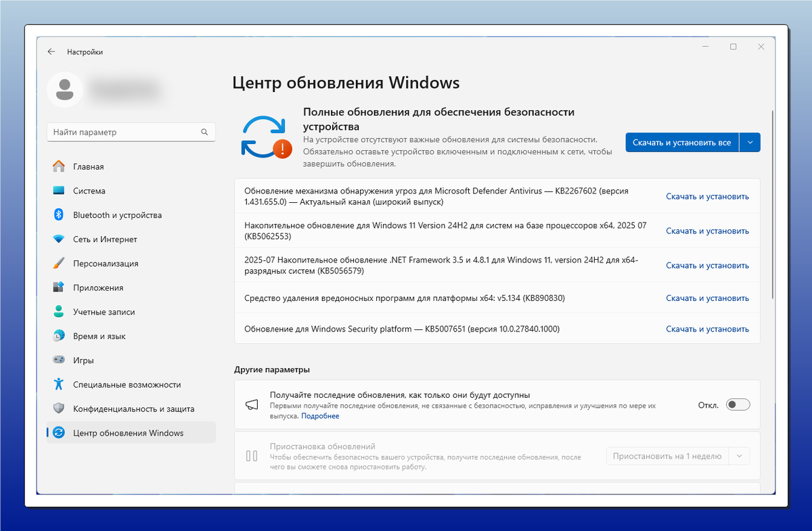Viewport: 812px width, 531px height.
Task: Click the large update status icon with warning
Action: coord(267,136)
